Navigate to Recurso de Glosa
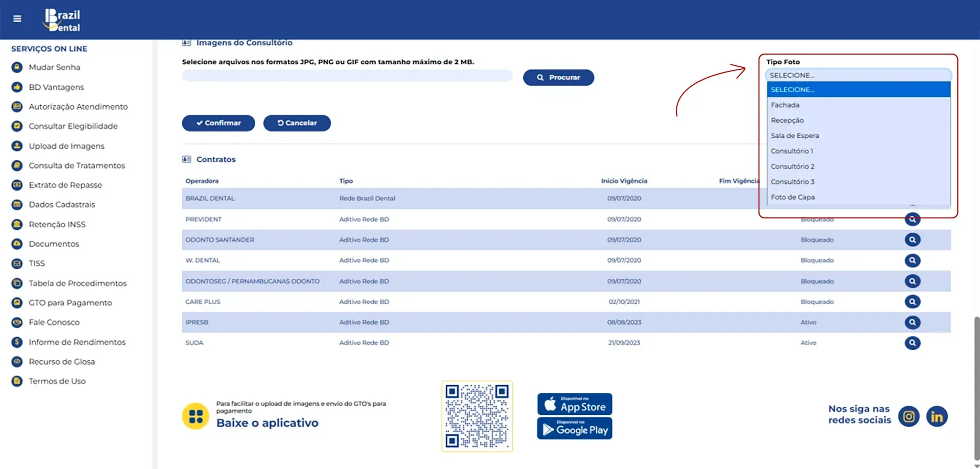 coord(62,362)
